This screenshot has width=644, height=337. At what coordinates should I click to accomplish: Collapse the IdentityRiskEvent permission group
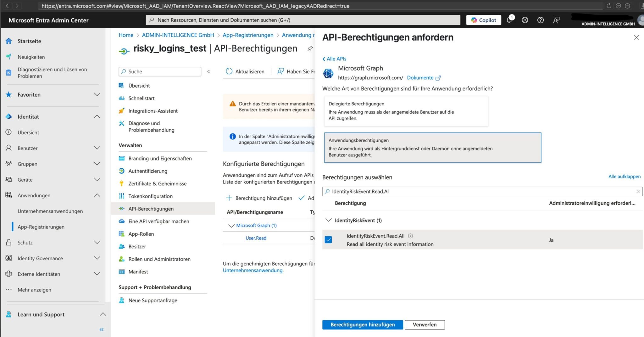(x=329, y=220)
